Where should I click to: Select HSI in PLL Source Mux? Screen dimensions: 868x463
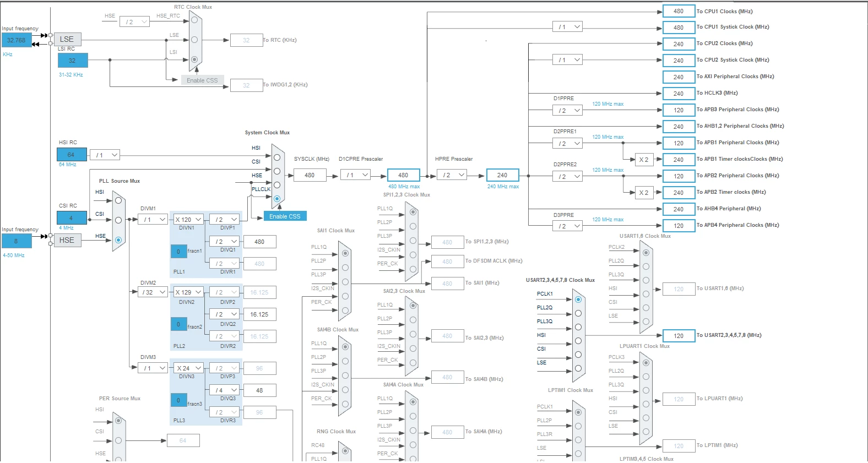coord(118,200)
